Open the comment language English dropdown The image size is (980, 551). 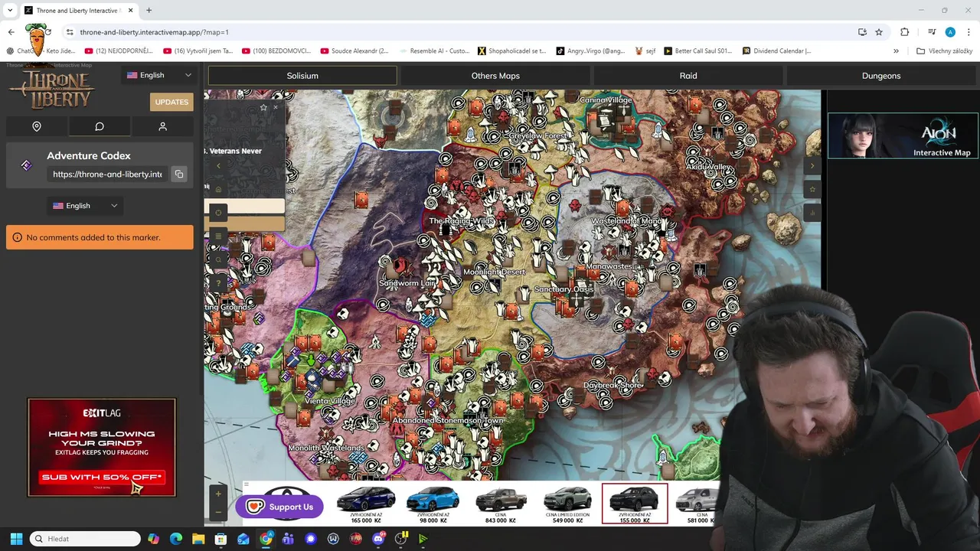tap(85, 206)
